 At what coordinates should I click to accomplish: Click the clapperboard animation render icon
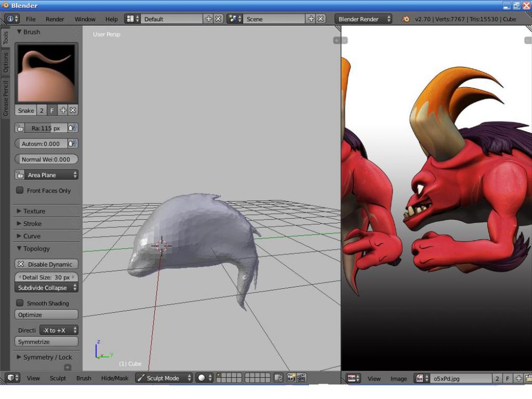coord(302,378)
